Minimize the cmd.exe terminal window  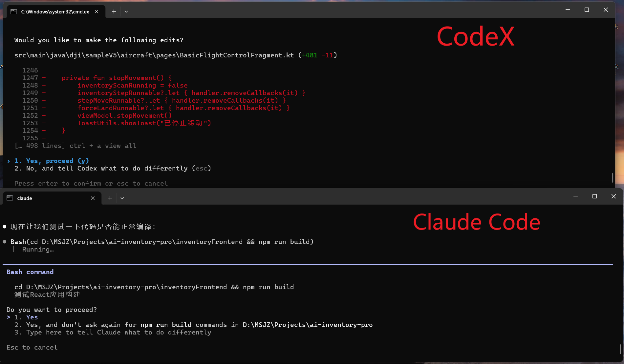(568, 10)
